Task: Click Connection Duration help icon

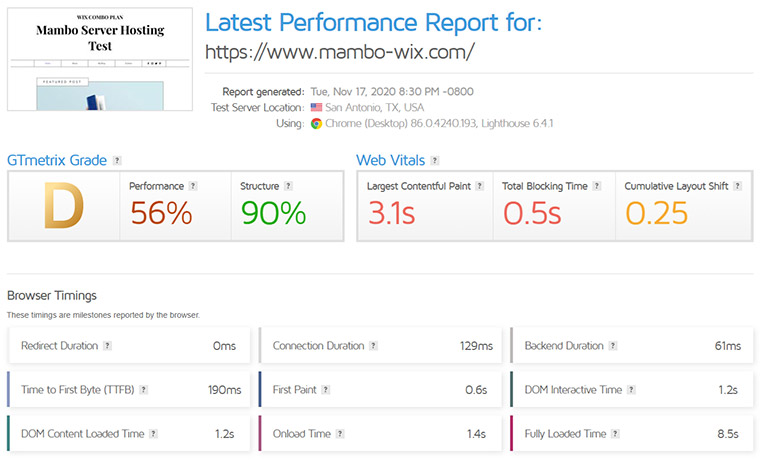Action: pos(373,346)
